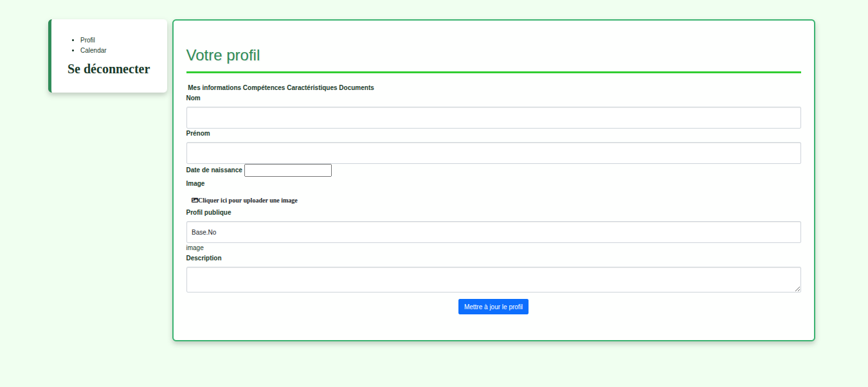Click Se déconnecter to log out
The image size is (868, 387).
click(109, 69)
